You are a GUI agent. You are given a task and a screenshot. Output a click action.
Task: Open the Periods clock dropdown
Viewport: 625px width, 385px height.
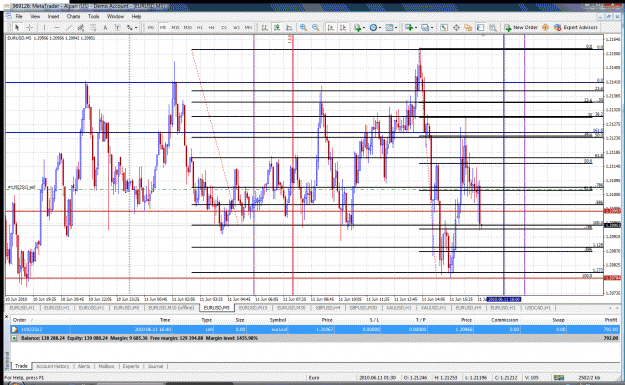(375, 28)
